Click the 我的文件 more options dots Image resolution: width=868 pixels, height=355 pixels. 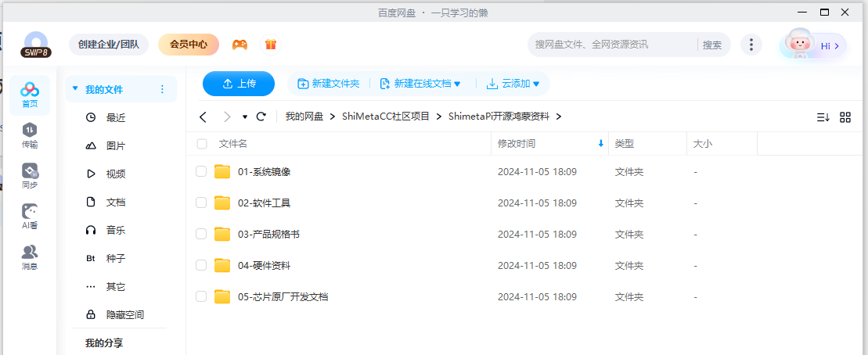coord(162,90)
